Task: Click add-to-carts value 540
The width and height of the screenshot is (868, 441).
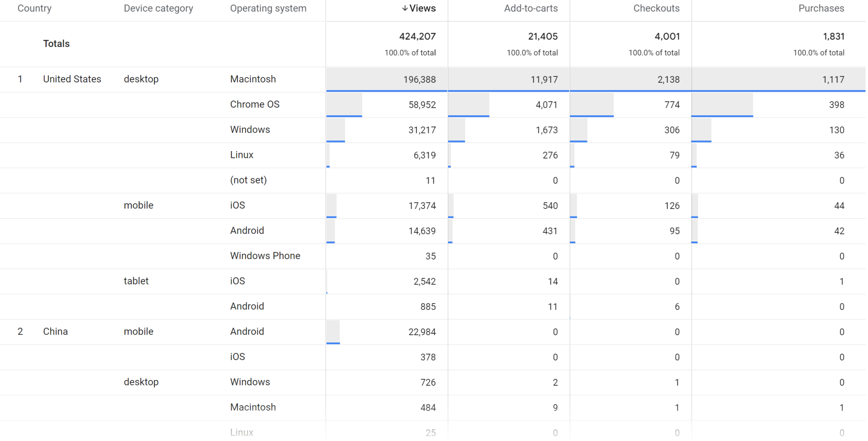Action: pos(550,206)
